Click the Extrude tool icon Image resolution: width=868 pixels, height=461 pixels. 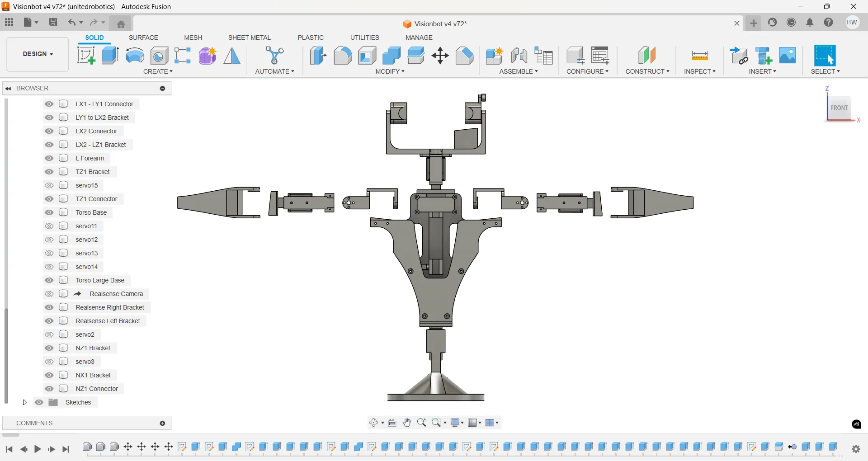(110, 56)
